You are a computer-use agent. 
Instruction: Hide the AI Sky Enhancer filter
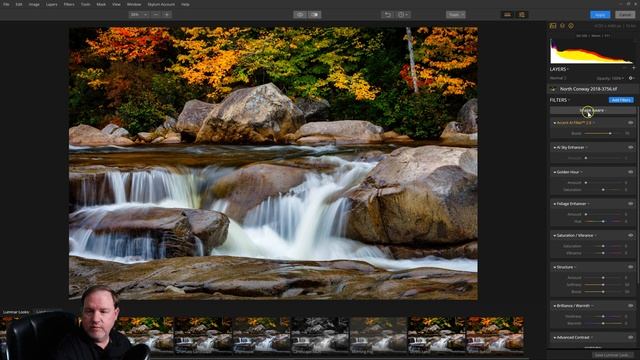click(631, 147)
